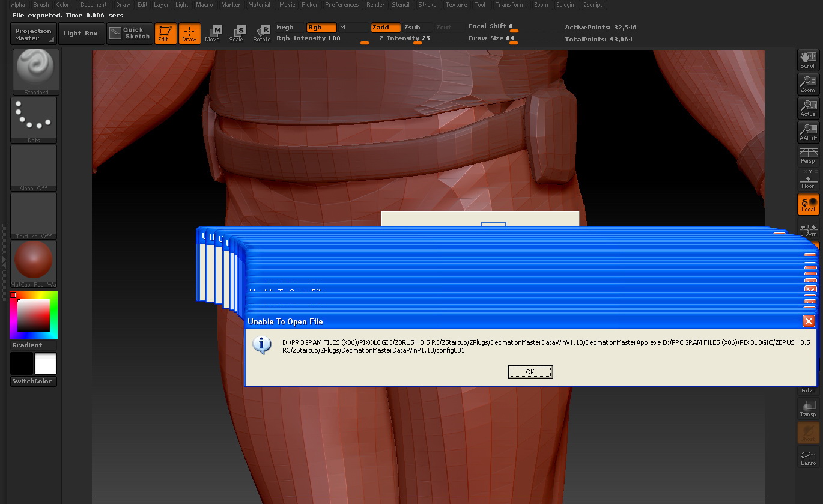Viewport: 823px width, 504px height.
Task: Open the Zplugin menu
Action: pos(565,5)
